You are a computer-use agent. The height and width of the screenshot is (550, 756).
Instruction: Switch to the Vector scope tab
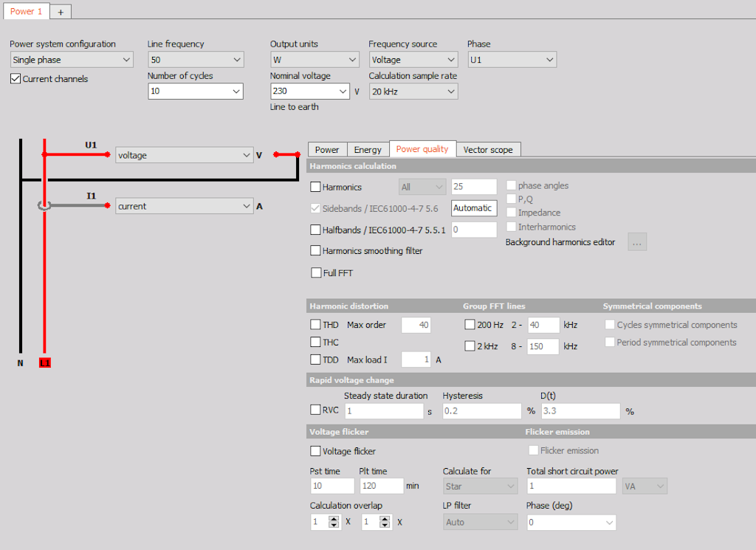[x=488, y=150]
